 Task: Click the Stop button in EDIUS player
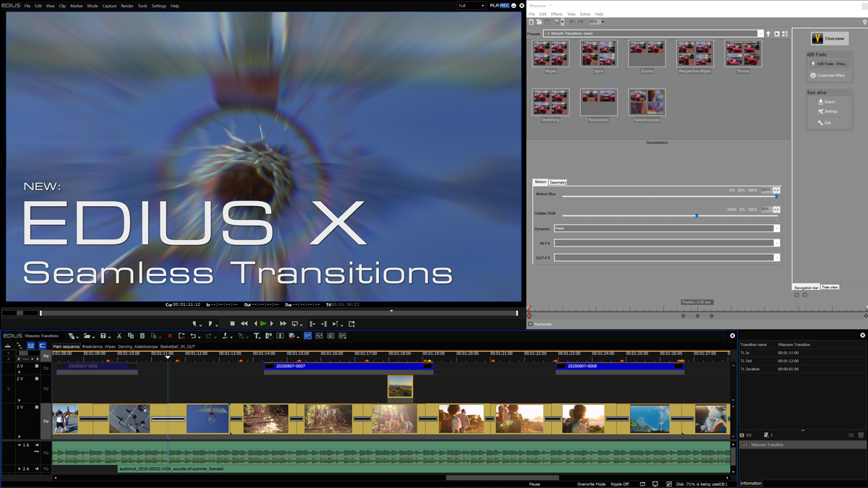(232, 323)
